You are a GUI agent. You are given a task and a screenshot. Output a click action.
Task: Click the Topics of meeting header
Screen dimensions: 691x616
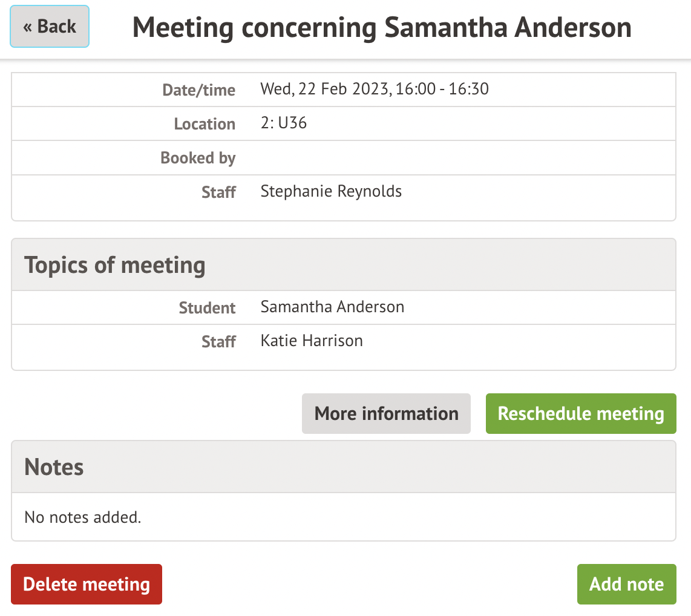[x=115, y=265]
